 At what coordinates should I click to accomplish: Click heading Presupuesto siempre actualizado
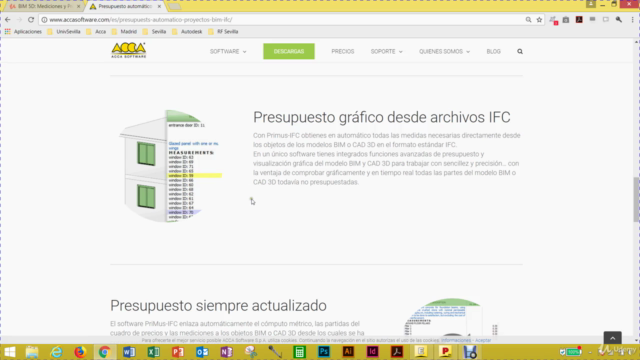click(218, 305)
